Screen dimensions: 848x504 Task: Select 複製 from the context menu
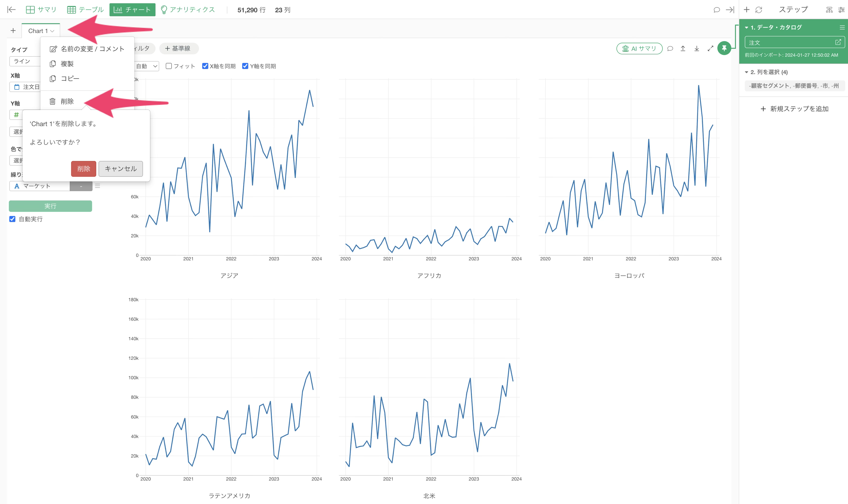pos(67,64)
